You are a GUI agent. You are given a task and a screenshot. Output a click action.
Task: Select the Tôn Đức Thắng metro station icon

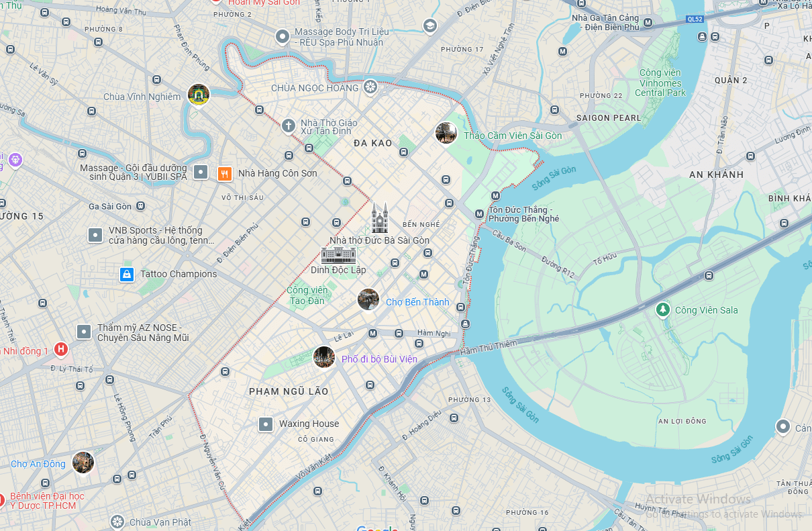click(x=479, y=214)
